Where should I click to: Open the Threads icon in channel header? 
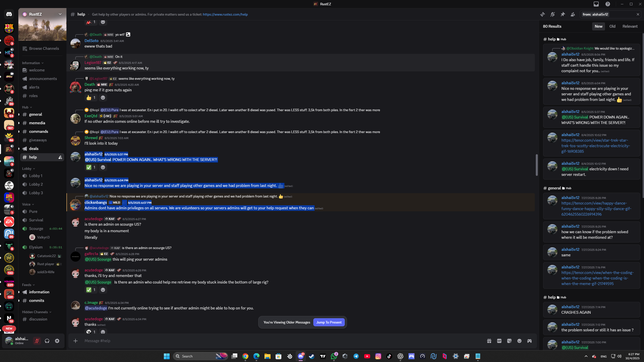(542, 14)
